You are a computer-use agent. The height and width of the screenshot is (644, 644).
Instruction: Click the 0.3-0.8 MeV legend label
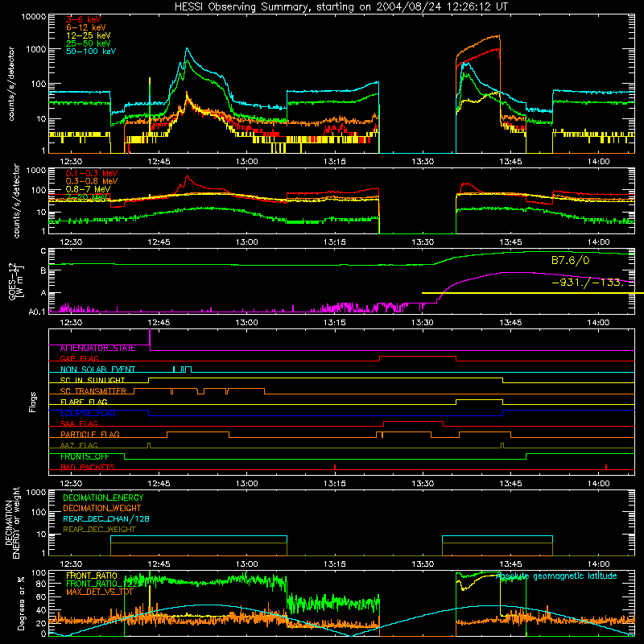92,181
